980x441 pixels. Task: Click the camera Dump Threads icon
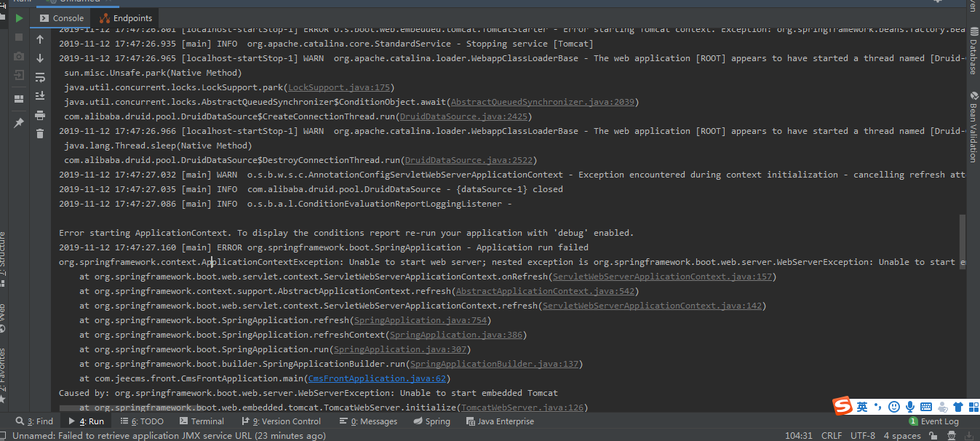pos(19,56)
